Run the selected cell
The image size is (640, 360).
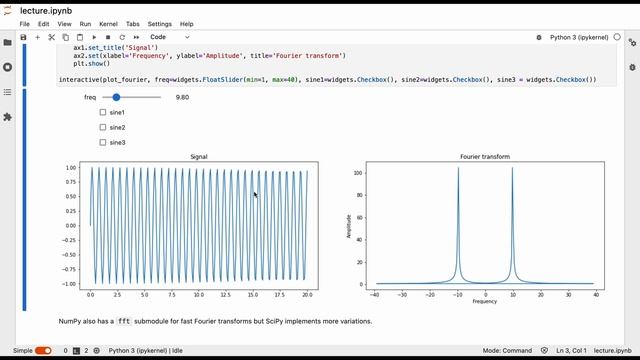pyautogui.click(x=94, y=37)
